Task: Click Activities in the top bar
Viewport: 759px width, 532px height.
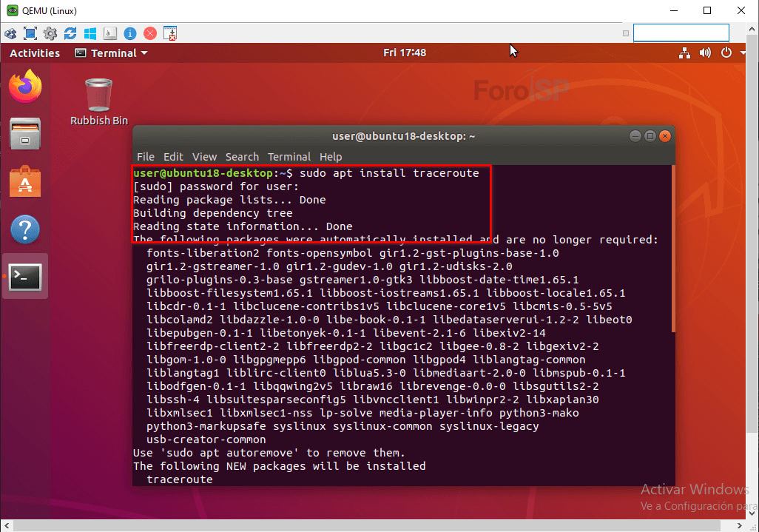Action: click(x=34, y=53)
